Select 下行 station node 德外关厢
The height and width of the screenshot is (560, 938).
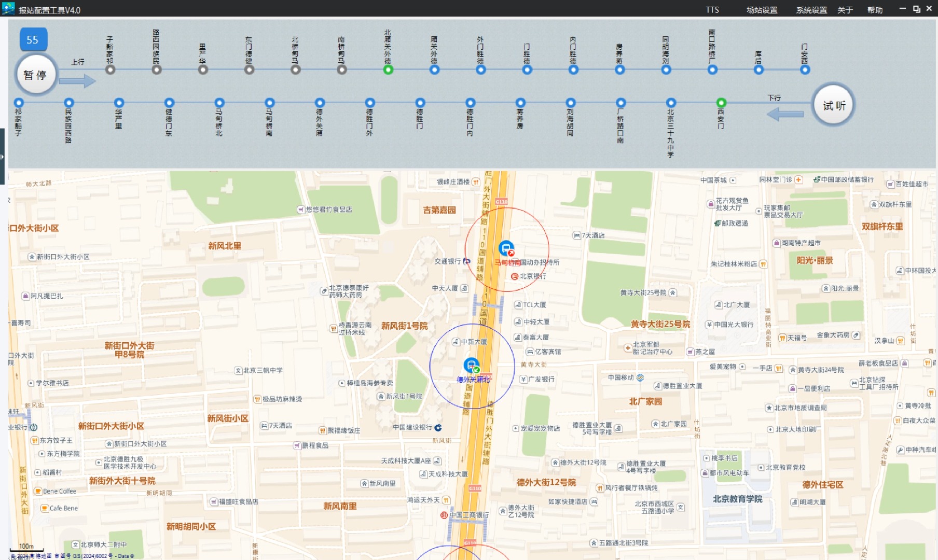coord(320,103)
